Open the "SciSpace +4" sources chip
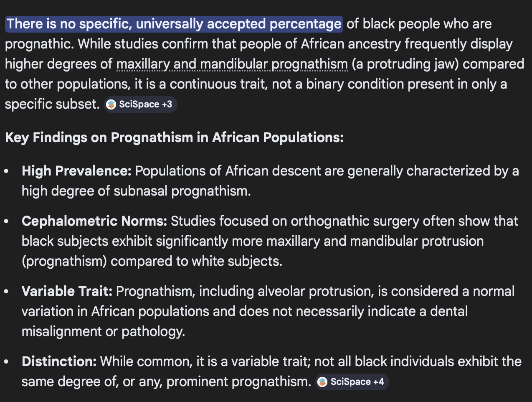 click(x=352, y=382)
